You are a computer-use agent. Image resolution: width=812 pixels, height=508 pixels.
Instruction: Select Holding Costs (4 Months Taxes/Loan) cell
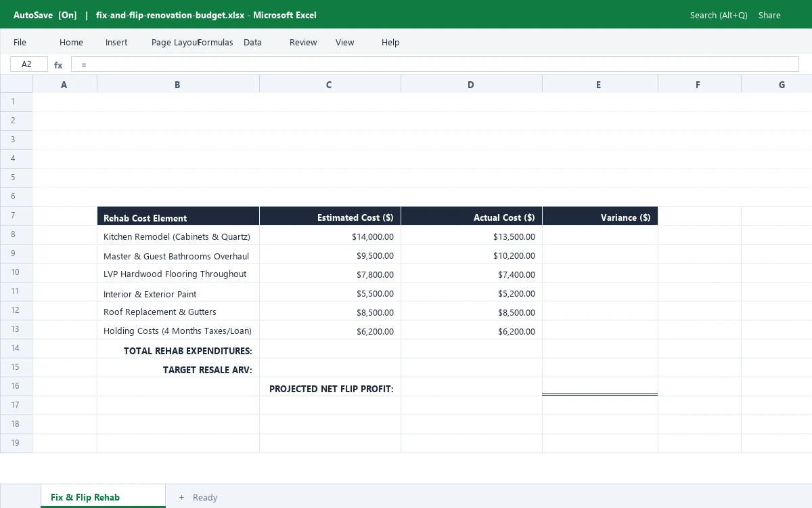[x=179, y=330]
